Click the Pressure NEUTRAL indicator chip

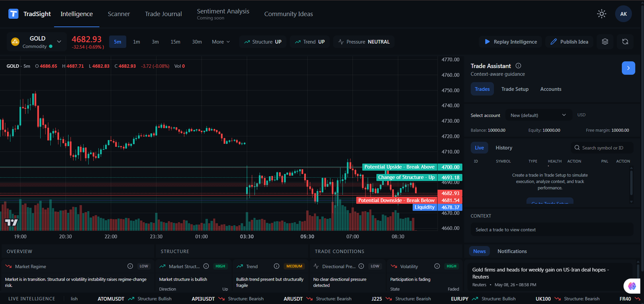(x=364, y=42)
